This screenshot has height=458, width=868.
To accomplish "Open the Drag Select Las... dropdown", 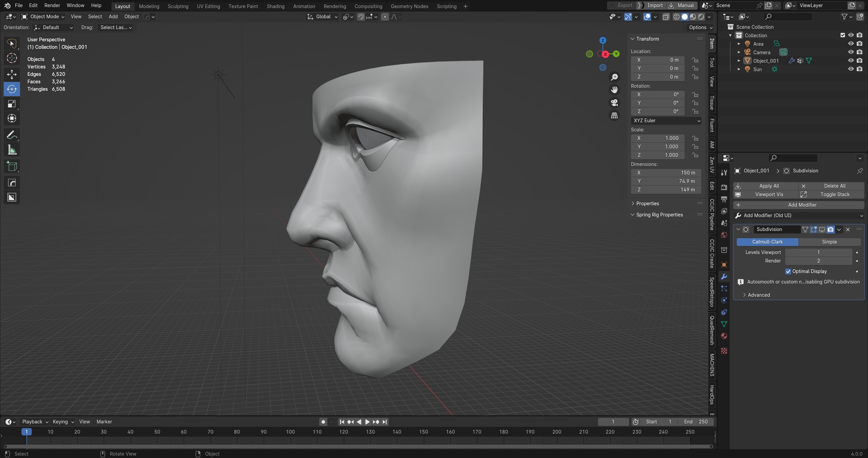I will click(x=116, y=27).
